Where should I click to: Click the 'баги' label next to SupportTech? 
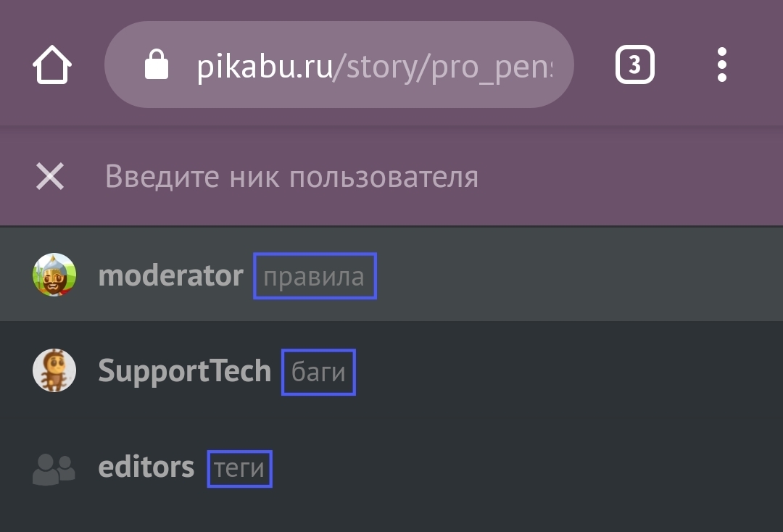click(318, 372)
